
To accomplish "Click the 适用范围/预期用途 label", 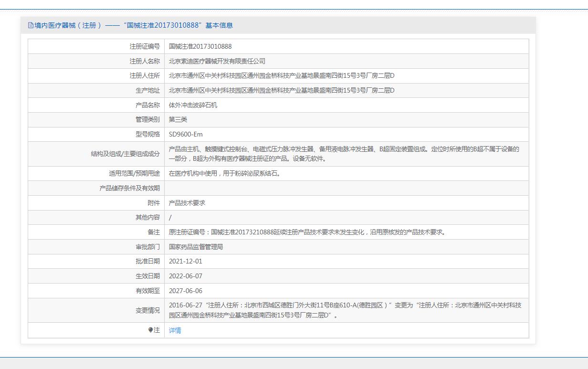I will pos(135,173).
